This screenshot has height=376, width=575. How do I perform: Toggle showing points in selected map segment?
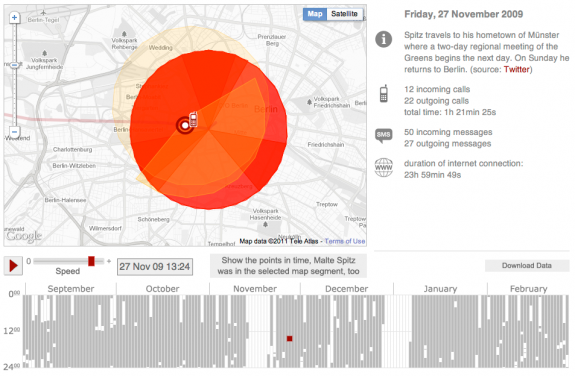click(288, 266)
